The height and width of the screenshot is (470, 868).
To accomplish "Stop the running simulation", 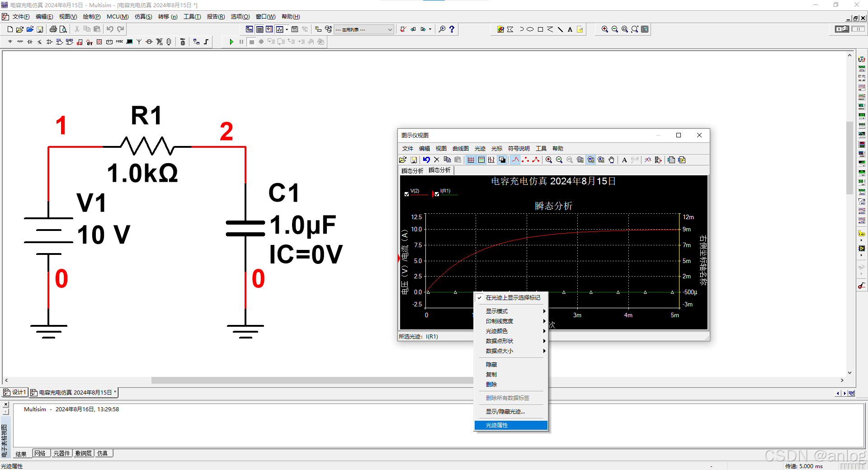I will [252, 42].
